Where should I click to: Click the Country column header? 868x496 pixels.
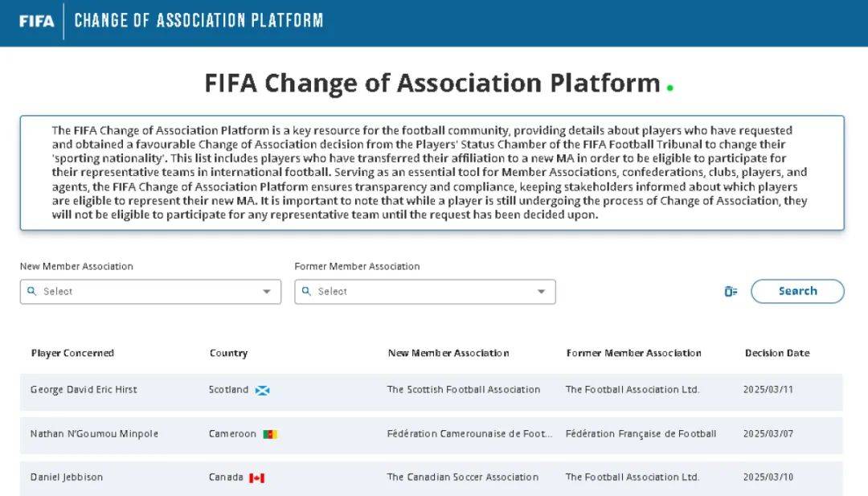228,353
